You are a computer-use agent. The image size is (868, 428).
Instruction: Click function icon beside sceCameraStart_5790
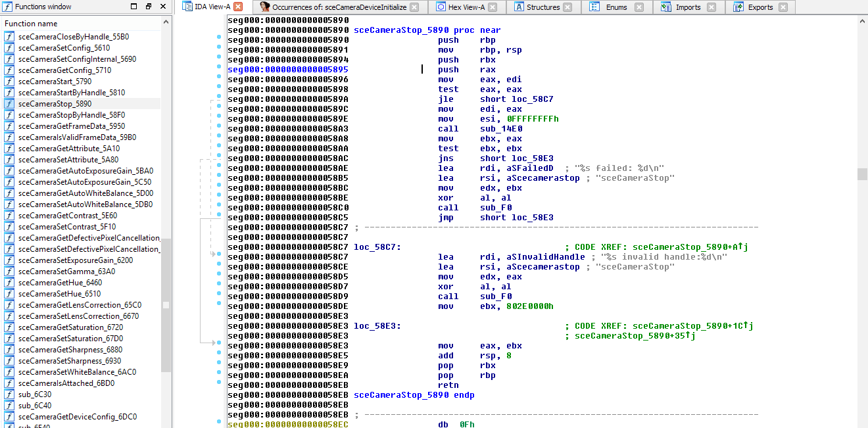click(9, 82)
